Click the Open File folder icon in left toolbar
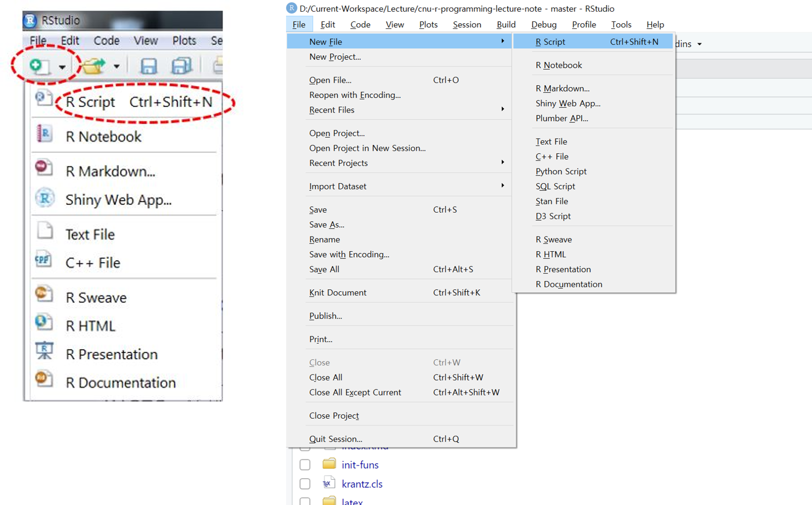Viewport: 812px width, 505px height. (x=94, y=66)
